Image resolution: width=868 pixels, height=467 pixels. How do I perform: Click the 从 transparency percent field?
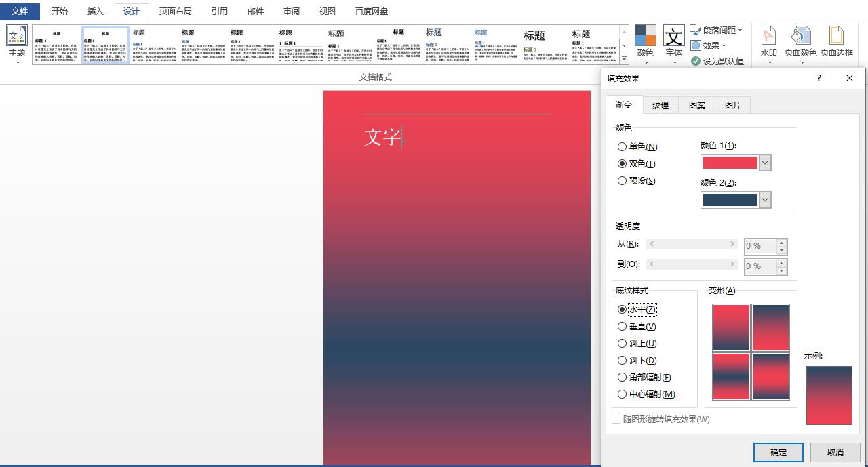point(760,245)
